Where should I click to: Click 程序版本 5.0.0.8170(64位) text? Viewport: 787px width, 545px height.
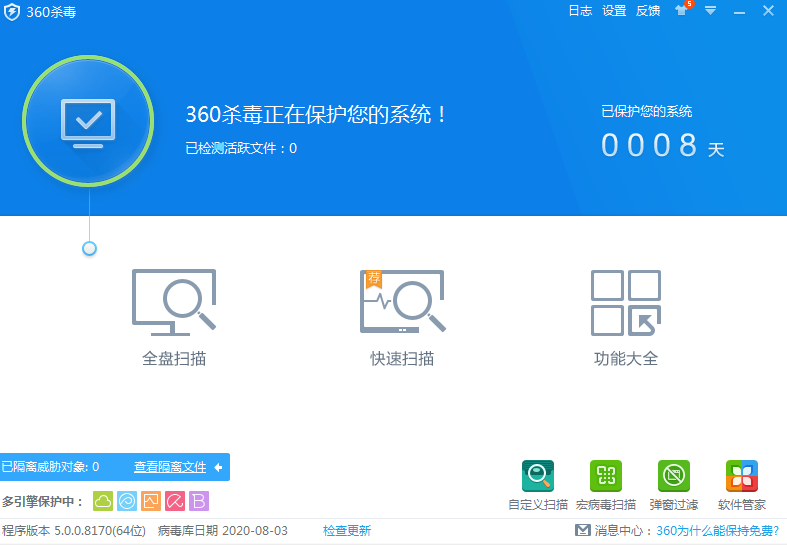tap(74, 530)
